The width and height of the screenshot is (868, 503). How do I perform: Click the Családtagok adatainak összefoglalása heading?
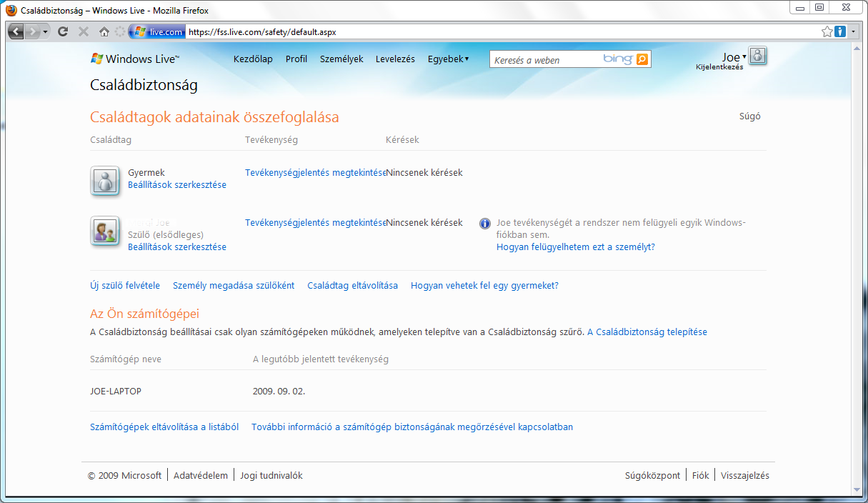pos(214,117)
